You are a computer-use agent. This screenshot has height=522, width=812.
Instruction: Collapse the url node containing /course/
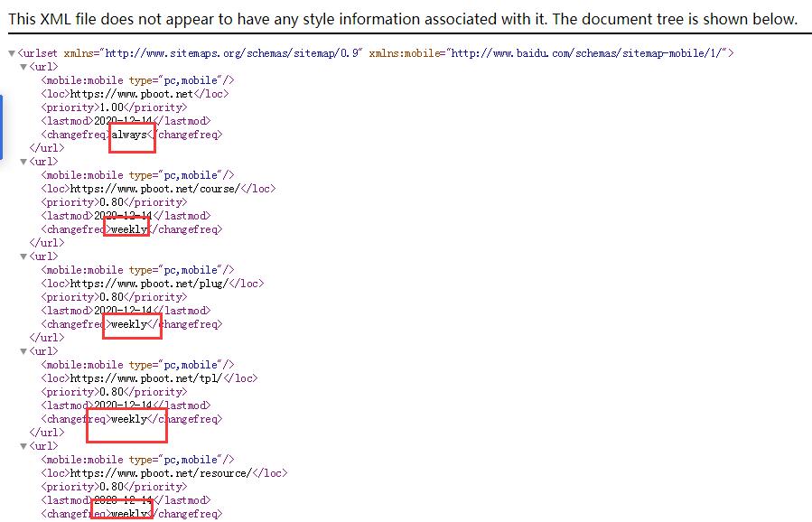[x=23, y=163]
